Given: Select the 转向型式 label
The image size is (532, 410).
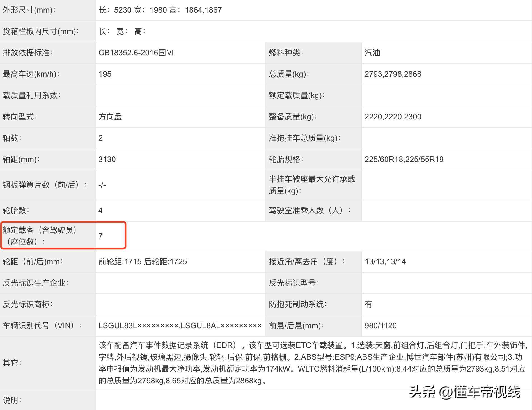Looking at the screenshot, I should pos(20,117).
